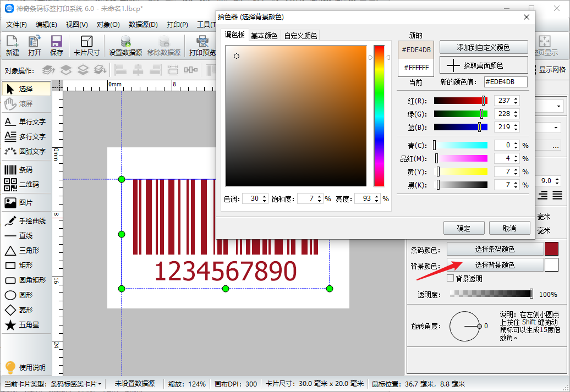This screenshot has width=570, height=392.
Task: Increase the 蓝(B) value stepper
Action: pyautogui.click(x=516, y=125)
